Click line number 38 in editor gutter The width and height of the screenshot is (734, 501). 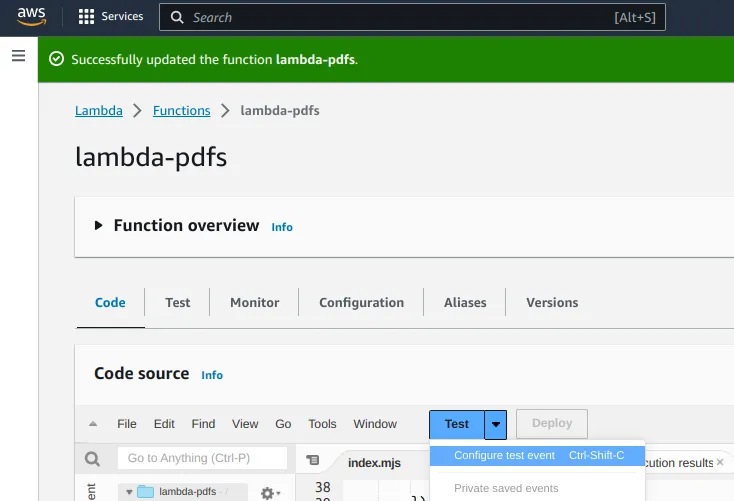pyautogui.click(x=323, y=487)
